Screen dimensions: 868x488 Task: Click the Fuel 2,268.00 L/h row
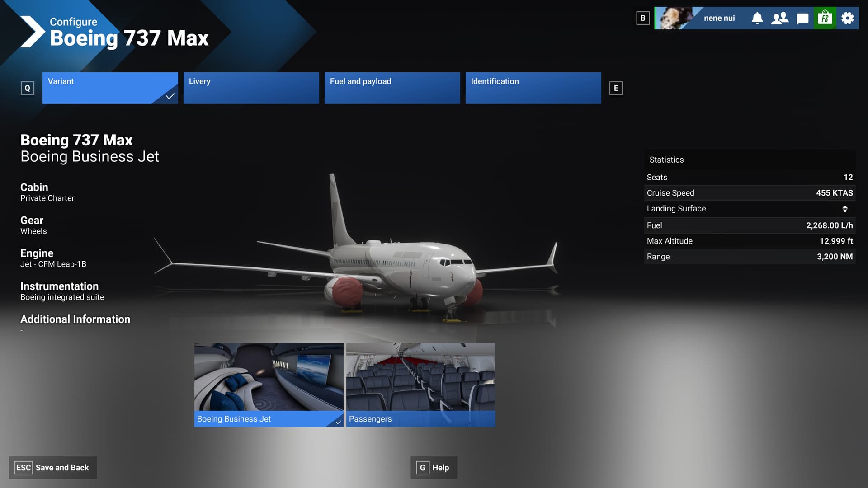[x=750, y=225]
